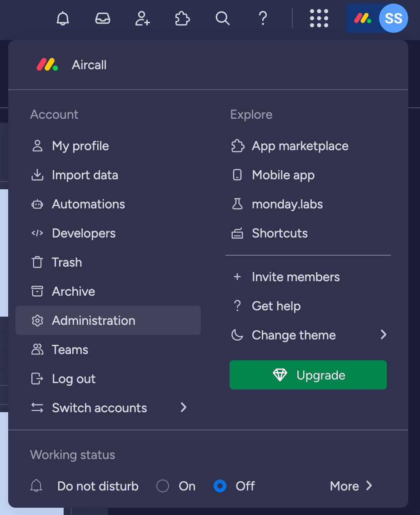
Task: Click Invite members link
Action: tap(295, 277)
